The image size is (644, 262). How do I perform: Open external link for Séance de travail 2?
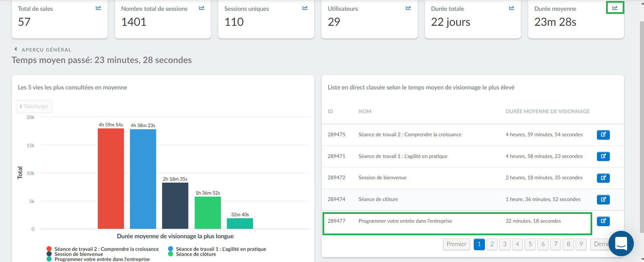[603, 135]
